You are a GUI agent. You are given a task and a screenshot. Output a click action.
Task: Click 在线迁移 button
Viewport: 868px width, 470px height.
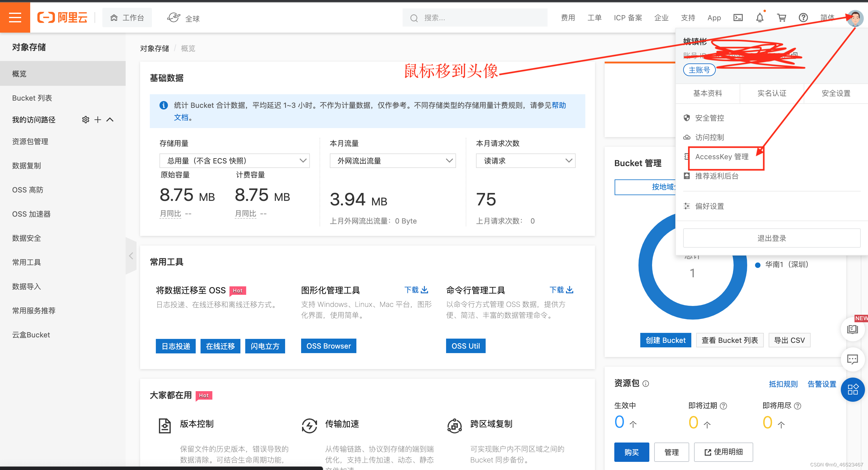click(220, 346)
